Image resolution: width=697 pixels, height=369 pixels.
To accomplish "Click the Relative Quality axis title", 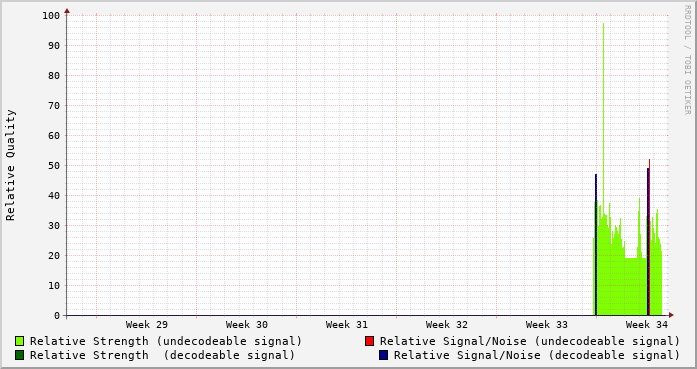I will (x=10, y=165).
